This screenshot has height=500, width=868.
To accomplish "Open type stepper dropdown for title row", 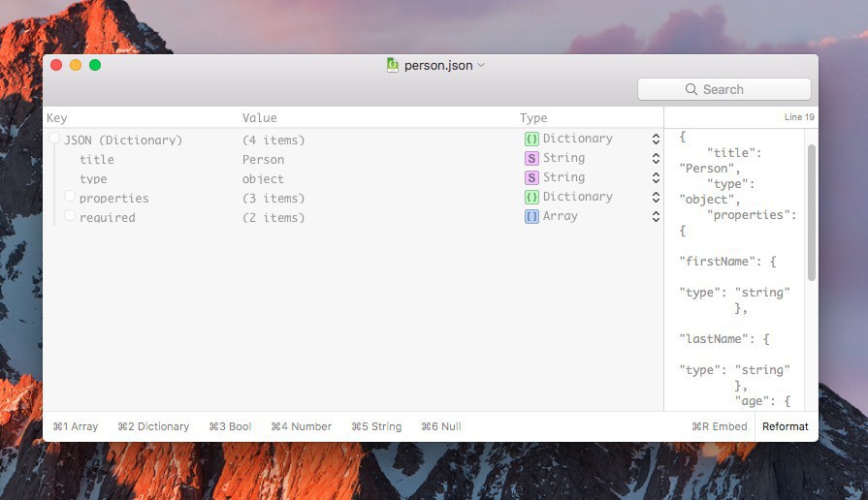I will click(x=656, y=159).
